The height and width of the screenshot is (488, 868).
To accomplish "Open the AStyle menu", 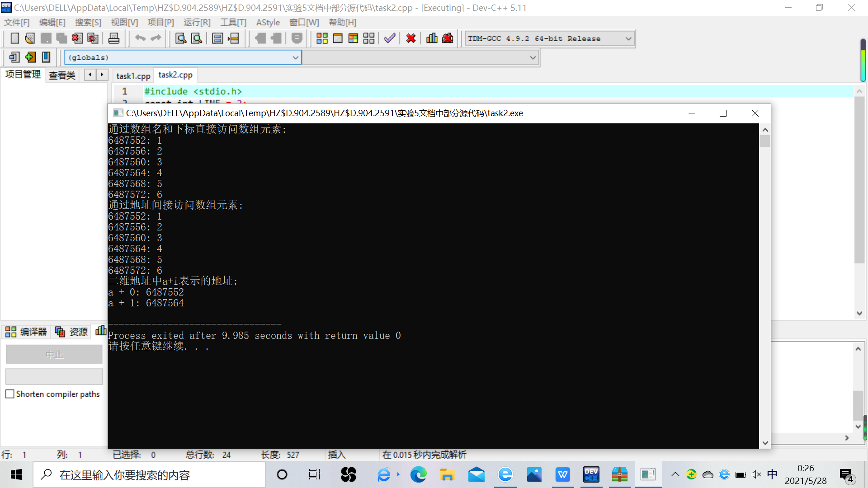I will pyautogui.click(x=268, y=23).
